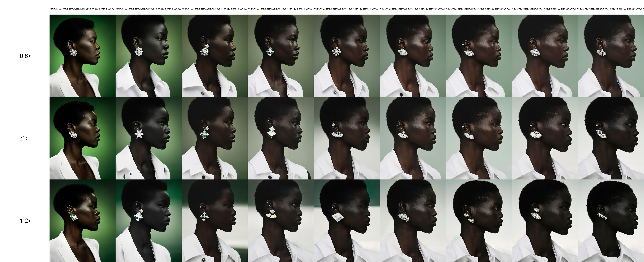Open 000004 thumbnail in the :0.8> row
This screenshot has height=262, width=644.
point(280,56)
